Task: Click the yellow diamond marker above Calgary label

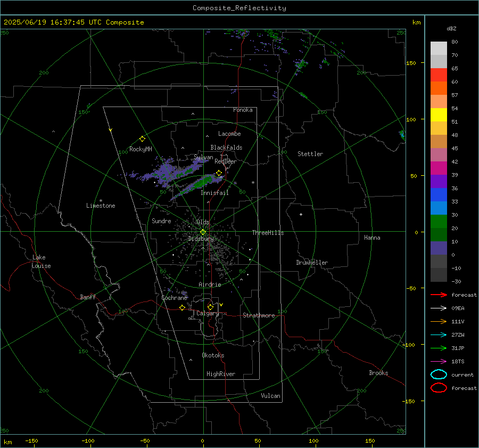Action: pyautogui.click(x=210, y=307)
